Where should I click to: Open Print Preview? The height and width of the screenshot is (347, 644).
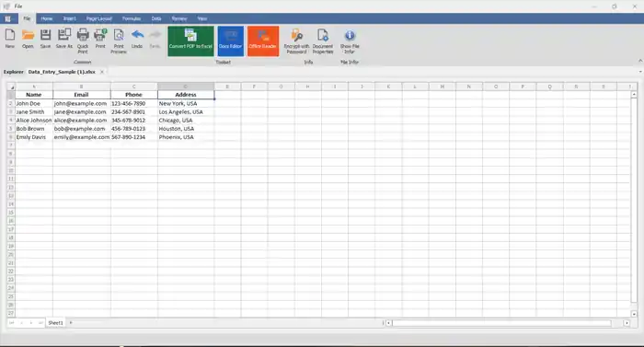(119, 40)
